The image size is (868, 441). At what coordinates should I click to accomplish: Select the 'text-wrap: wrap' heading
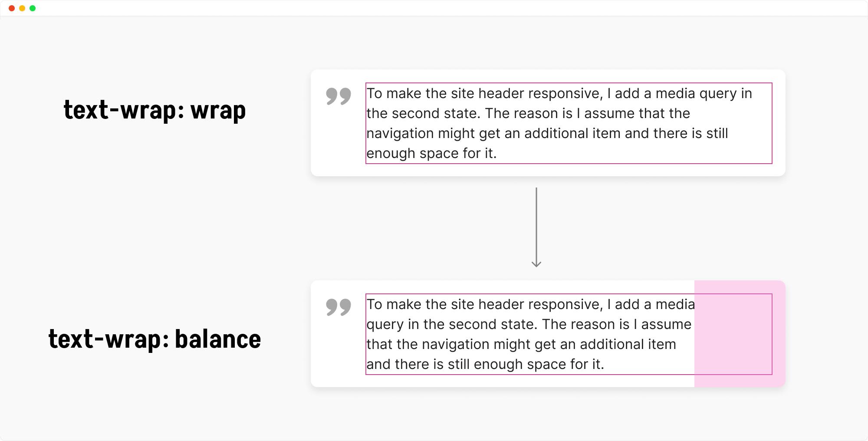155,110
